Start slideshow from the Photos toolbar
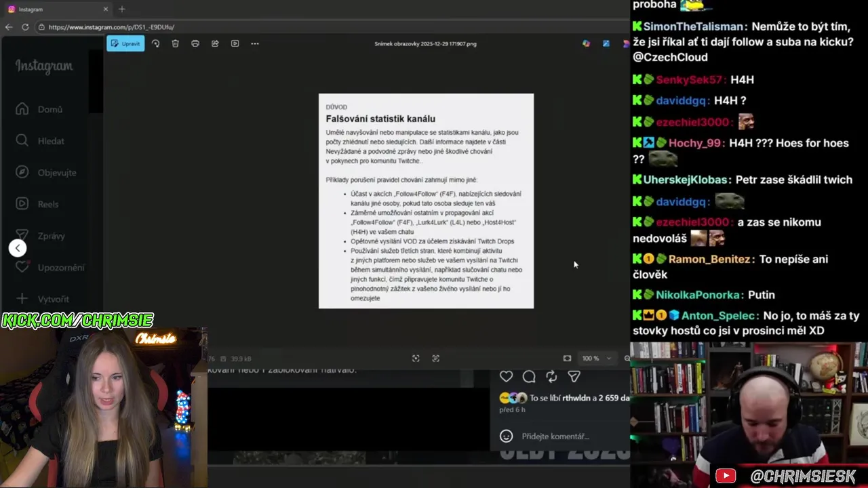 pyautogui.click(x=235, y=43)
